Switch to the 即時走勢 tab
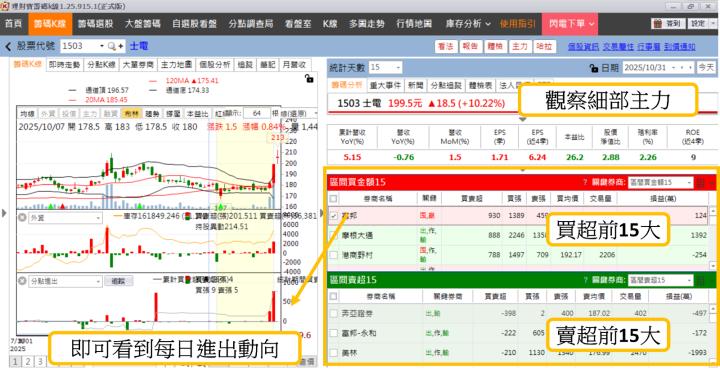This screenshot has height=373, width=720. pyautogui.click(x=65, y=65)
